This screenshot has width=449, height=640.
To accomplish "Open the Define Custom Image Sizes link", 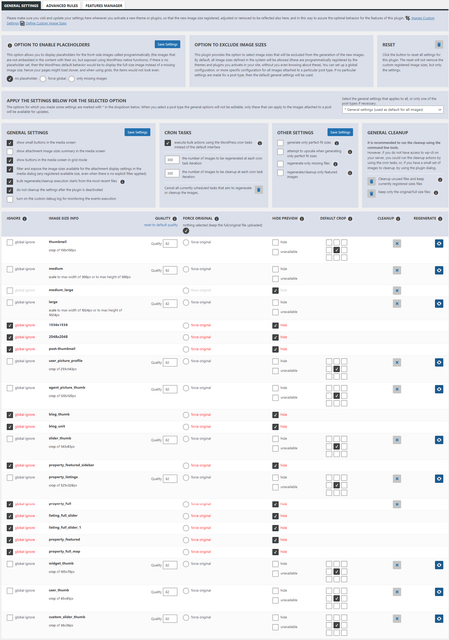I will [x=46, y=24].
